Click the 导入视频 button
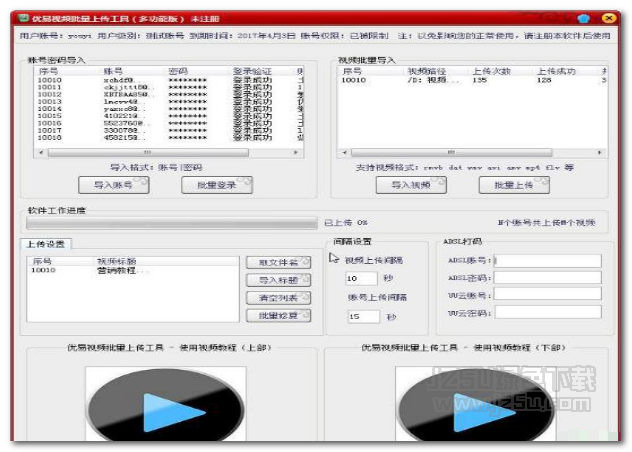Image resolution: width=632 pixels, height=452 pixels. (x=411, y=185)
